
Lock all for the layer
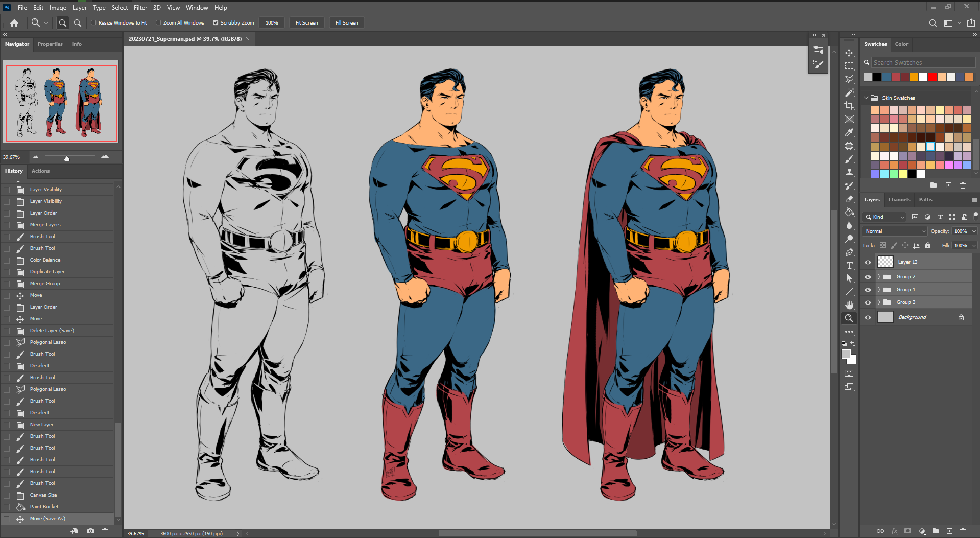click(x=928, y=245)
